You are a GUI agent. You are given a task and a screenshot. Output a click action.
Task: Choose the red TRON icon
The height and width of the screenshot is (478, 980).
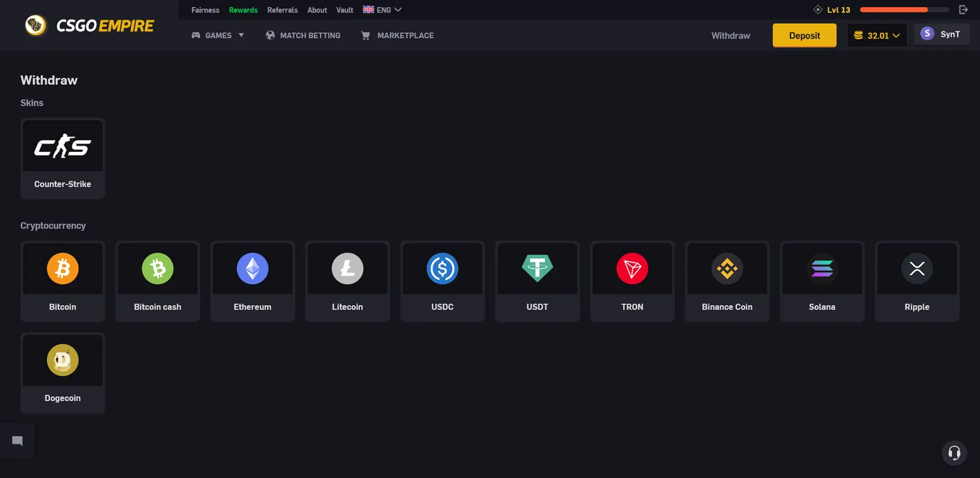pyautogui.click(x=632, y=269)
